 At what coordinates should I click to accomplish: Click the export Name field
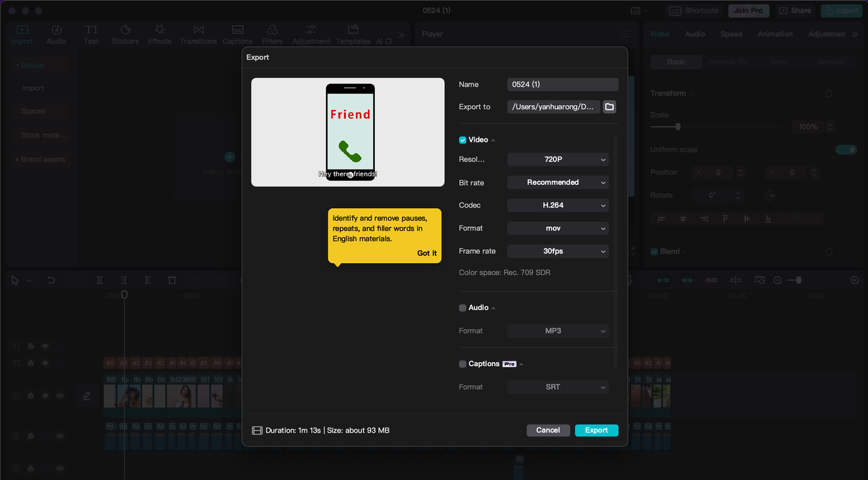coord(563,85)
